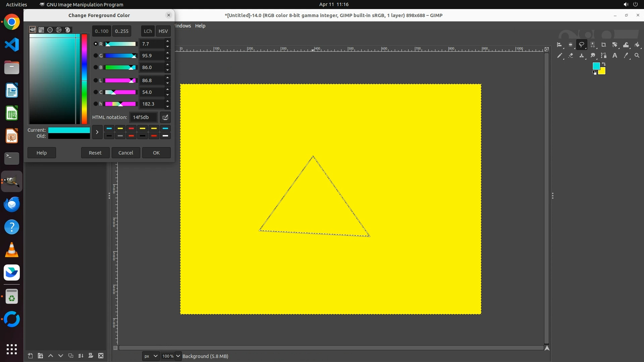Select the Eraser tool
The image size is (644, 362).
pos(571,56)
